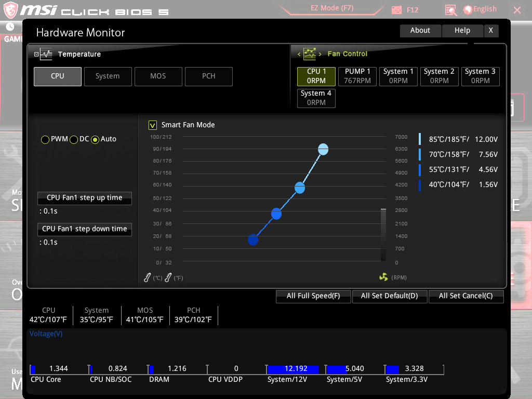This screenshot has height=399, width=532.
Task: Select the PUMP 1 fan tab
Action: click(357, 76)
